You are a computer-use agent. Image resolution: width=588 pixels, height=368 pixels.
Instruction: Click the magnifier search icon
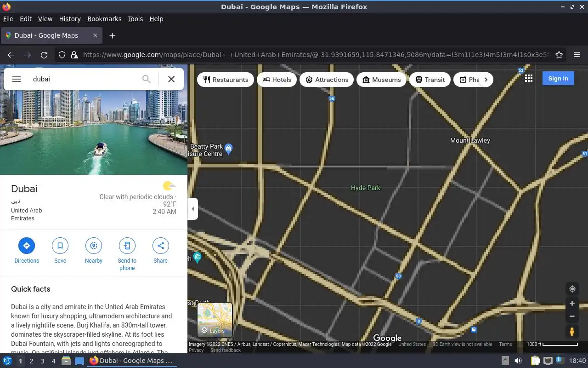tap(146, 79)
